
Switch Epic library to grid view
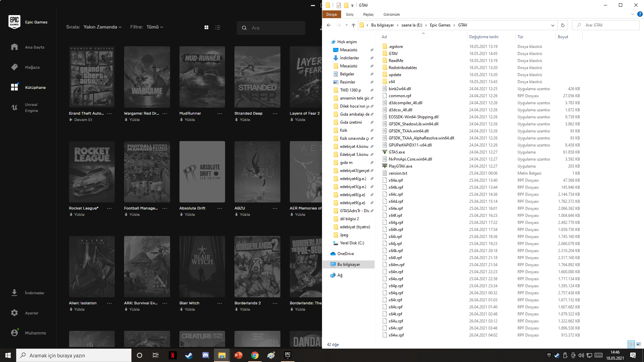click(207, 27)
